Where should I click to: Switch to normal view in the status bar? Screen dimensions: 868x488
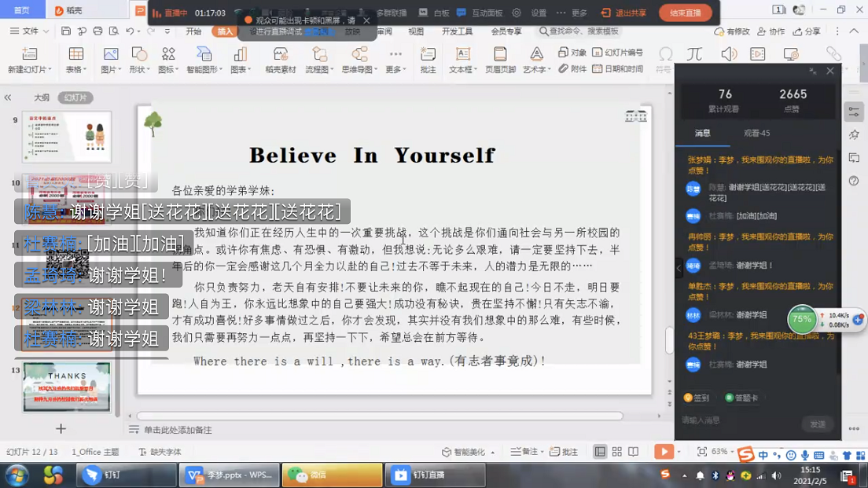(x=601, y=452)
